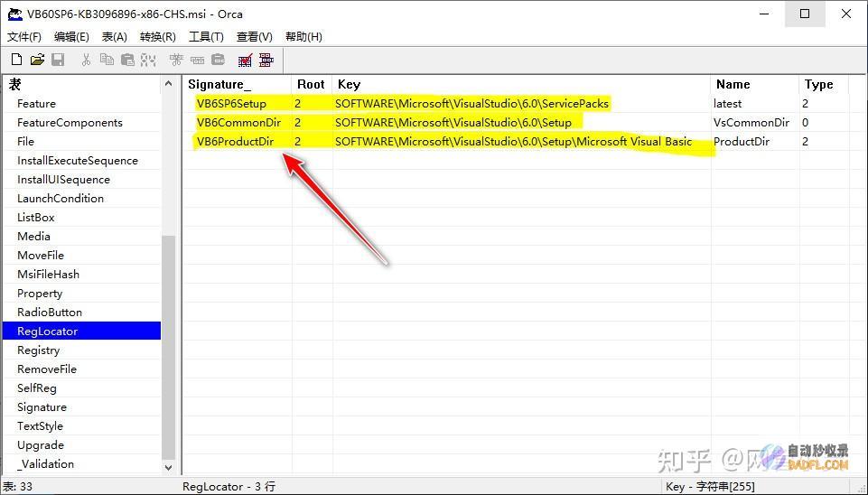The width and height of the screenshot is (868, 495).
Task: Click the Open file folder icon
Action: coord(37,60)
